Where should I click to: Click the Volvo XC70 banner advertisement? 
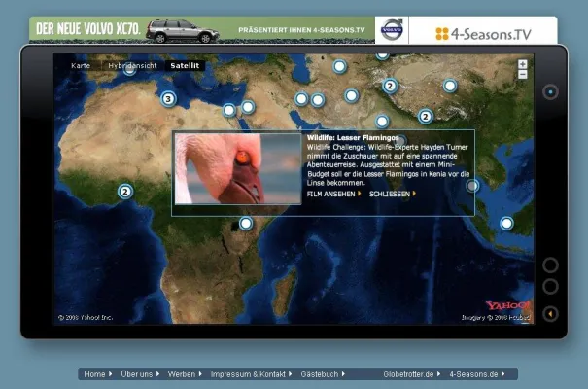pyautogui.click(x=202, y=30)
